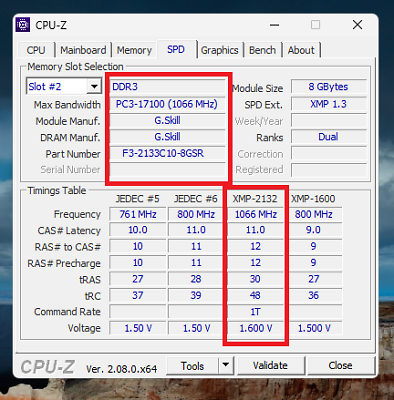Click the Slot #2 combo box text
Image resolution: width=394 pixels, height=400 pixels.
[x=56, y=87]
